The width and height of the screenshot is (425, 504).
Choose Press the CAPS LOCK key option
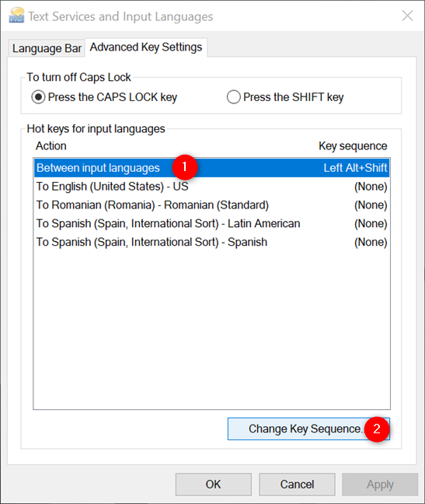coord(104,97)
